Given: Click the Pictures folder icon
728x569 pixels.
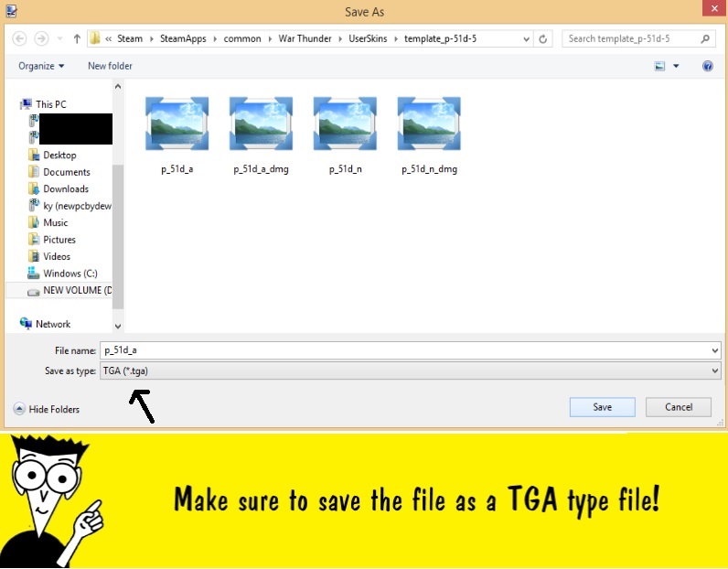Looking at the screenshot, I should 34,239.
